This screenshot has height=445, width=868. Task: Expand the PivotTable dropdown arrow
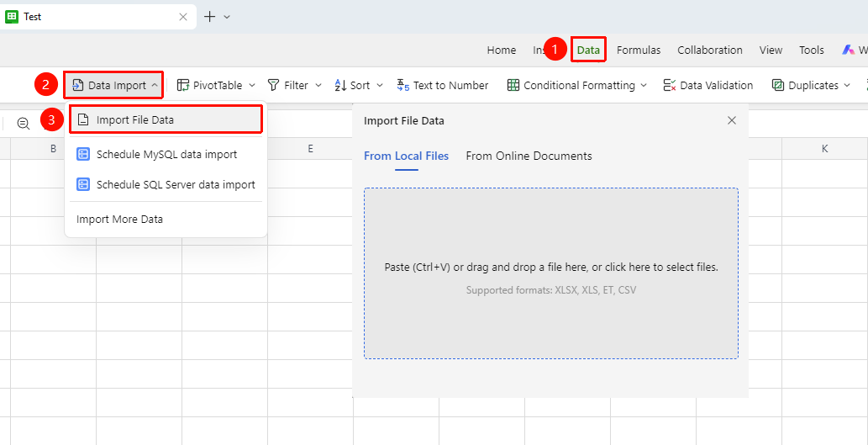[252, 85]
